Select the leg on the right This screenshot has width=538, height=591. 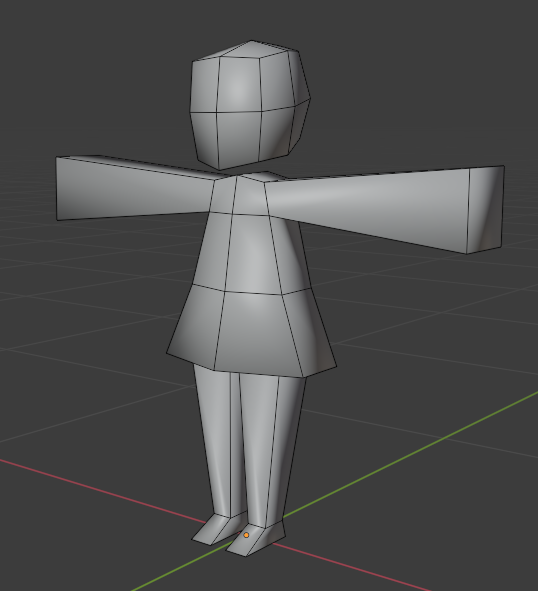(271, 449)
